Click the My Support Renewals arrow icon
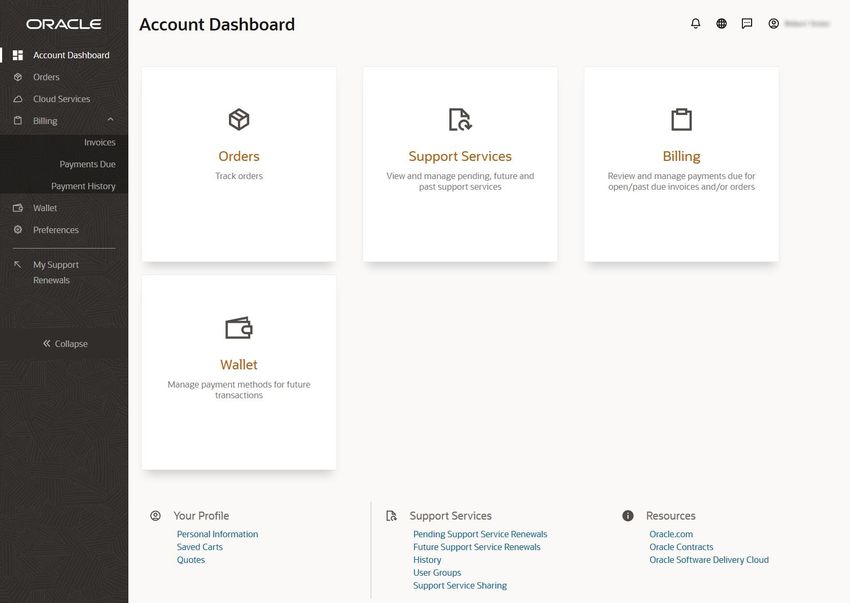This screenshot has height=603, width=850. pos(17,264)
